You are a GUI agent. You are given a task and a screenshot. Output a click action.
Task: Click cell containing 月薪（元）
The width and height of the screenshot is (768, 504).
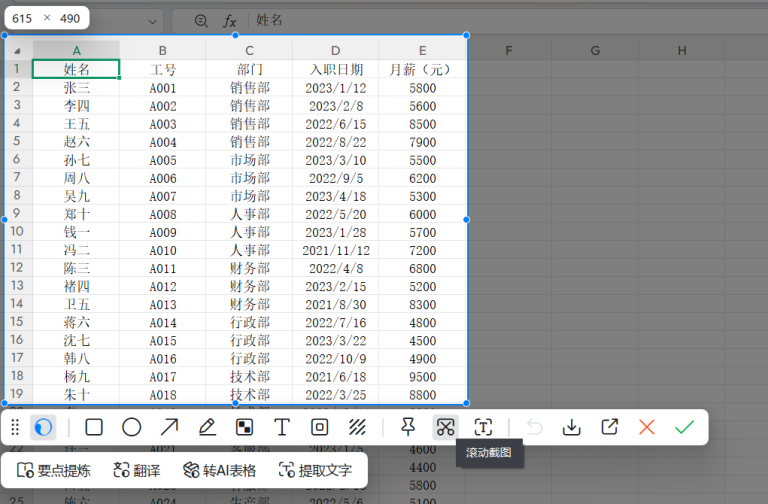coord(422,69)
